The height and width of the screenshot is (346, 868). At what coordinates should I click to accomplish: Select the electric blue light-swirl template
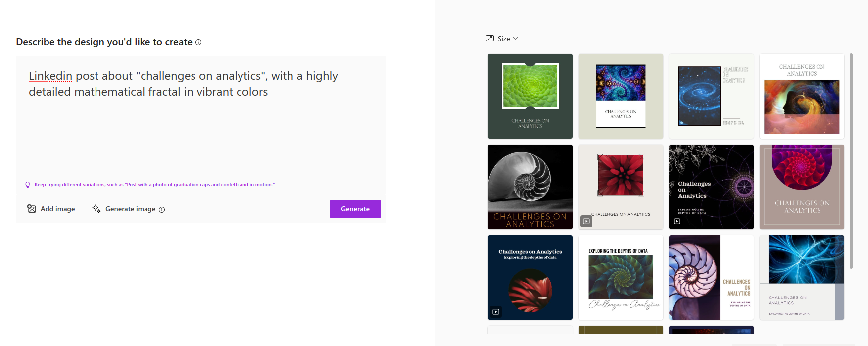click(x=802, y=277)
